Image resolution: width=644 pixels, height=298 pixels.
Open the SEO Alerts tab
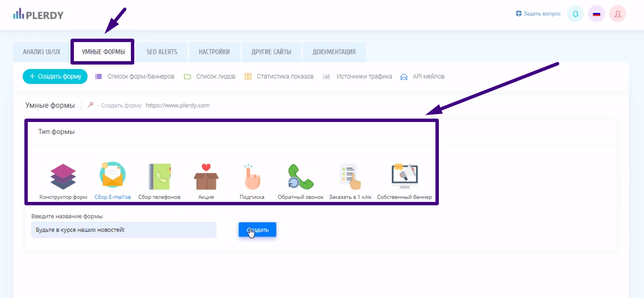tap(162, 52)
